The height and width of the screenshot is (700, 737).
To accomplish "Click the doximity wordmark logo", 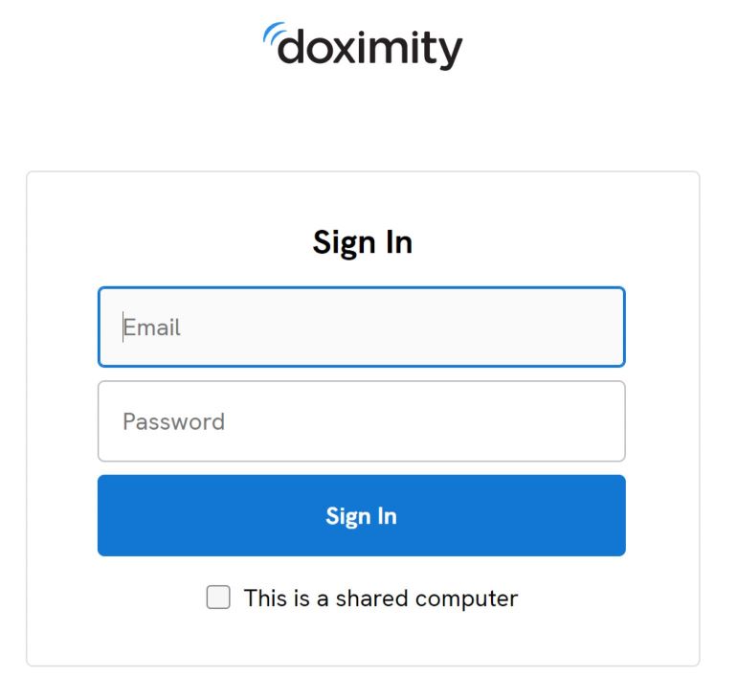I will coord(369,48).
